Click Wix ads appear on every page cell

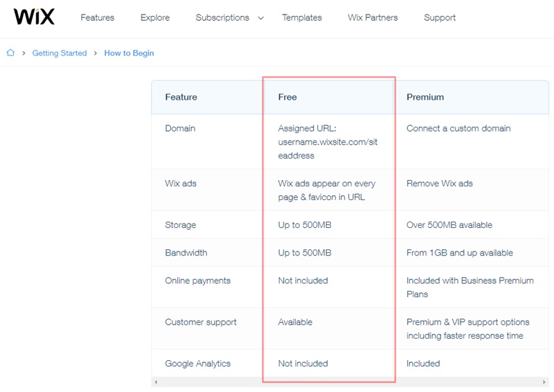click(327, 190)
